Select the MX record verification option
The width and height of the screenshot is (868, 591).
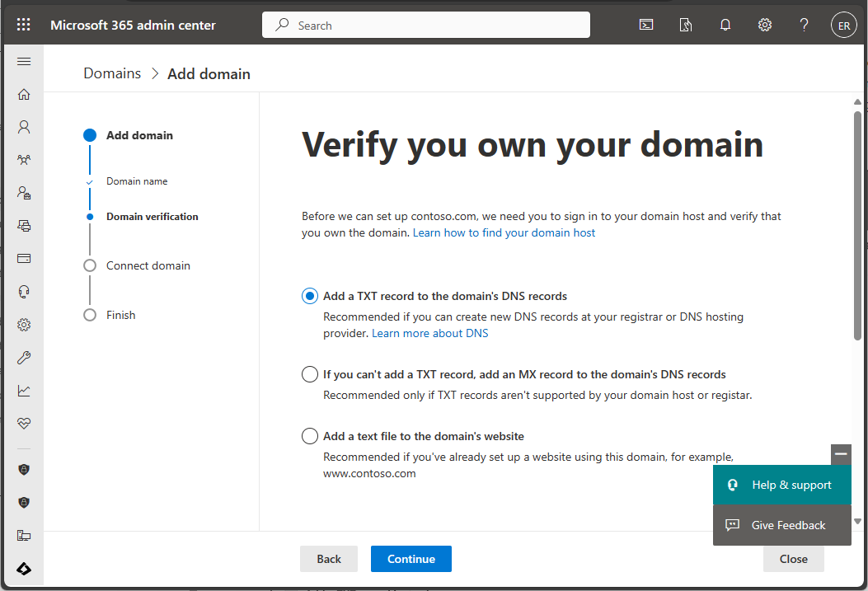point(309,373)
